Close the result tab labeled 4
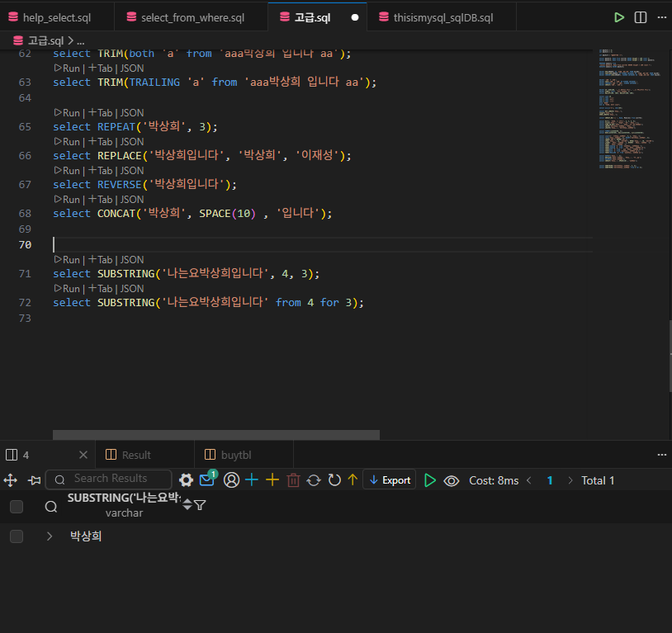672x633 pixels. [x=83, y=455]
